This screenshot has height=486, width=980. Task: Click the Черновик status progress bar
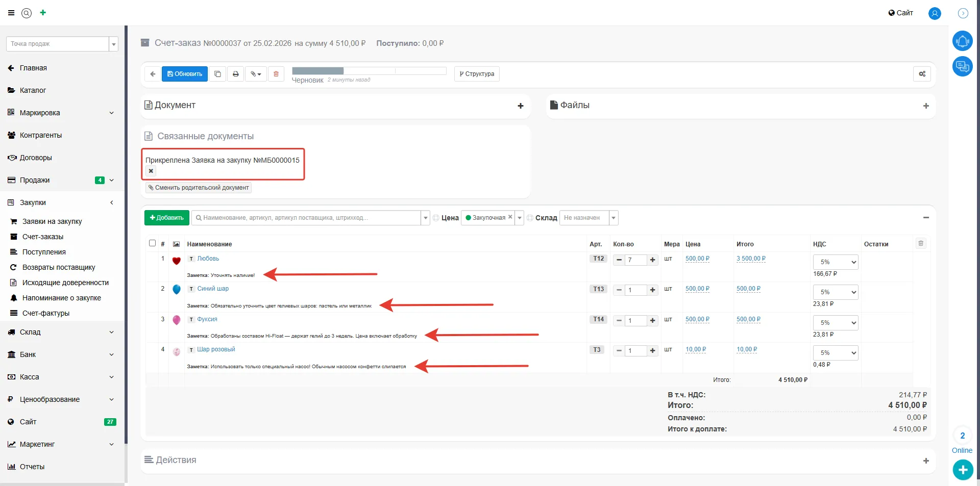[369, 71]
